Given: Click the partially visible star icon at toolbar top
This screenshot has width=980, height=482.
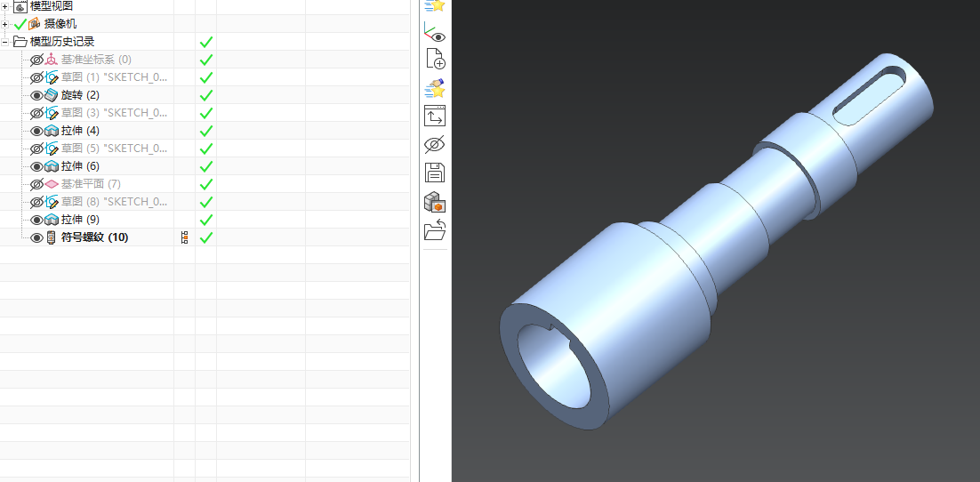Looking at the screenshot, I should pos(434,5).
